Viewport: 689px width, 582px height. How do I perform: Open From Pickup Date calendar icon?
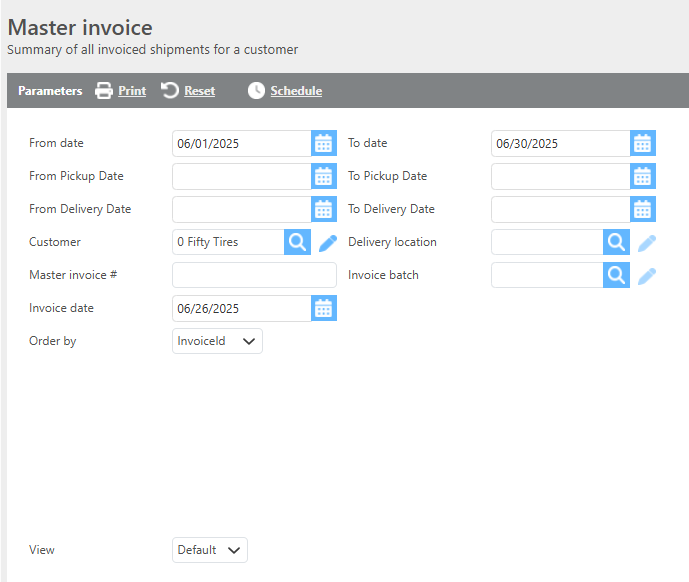point(323,176)
